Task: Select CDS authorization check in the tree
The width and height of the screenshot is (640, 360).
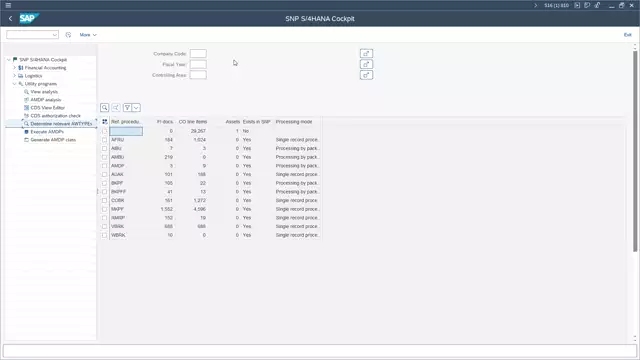Action: click(56, 116)
